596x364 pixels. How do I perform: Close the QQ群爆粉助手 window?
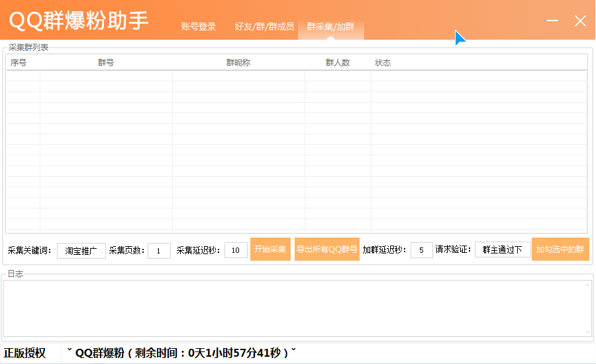tap(580, 21)
